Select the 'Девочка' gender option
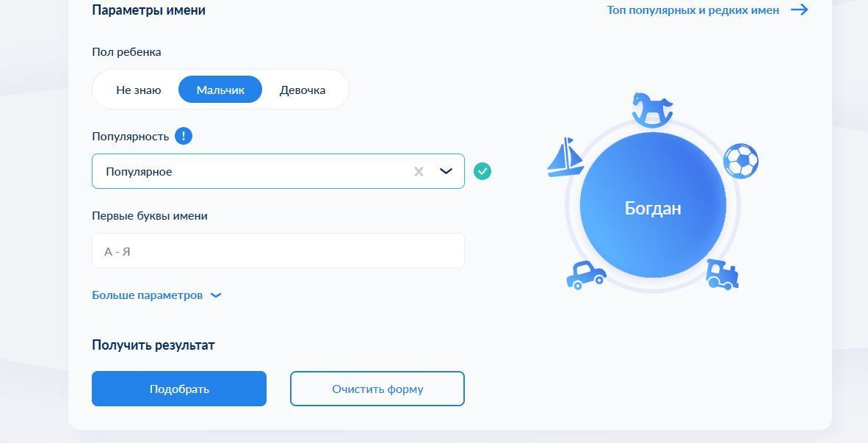This screenshot has height=443, width=868. [x=303, y=90]
